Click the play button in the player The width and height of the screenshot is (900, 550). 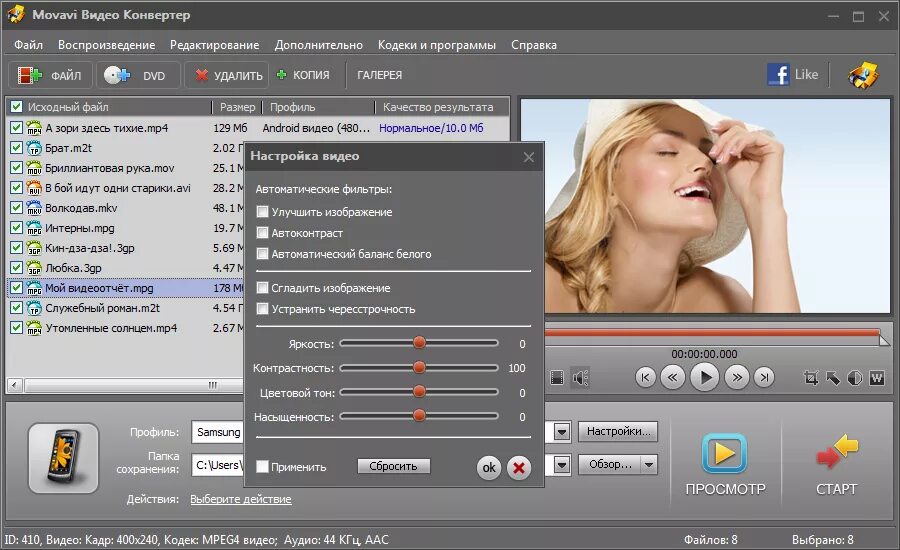(x=704, y=377)
